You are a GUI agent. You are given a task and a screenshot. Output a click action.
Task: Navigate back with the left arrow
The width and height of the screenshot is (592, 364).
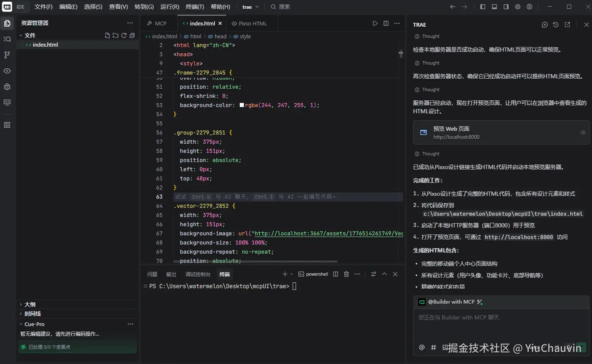[453, 7]
